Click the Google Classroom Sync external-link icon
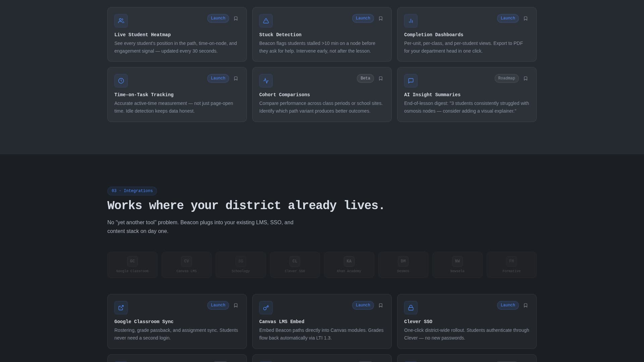 click(x=121, y=308)
